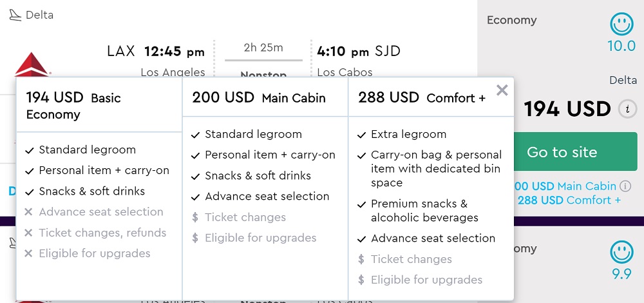The height and width of the screenshot is (303, 644).
Task: Click the 9.9 smiley rating icon
Action: click(621, 253)
